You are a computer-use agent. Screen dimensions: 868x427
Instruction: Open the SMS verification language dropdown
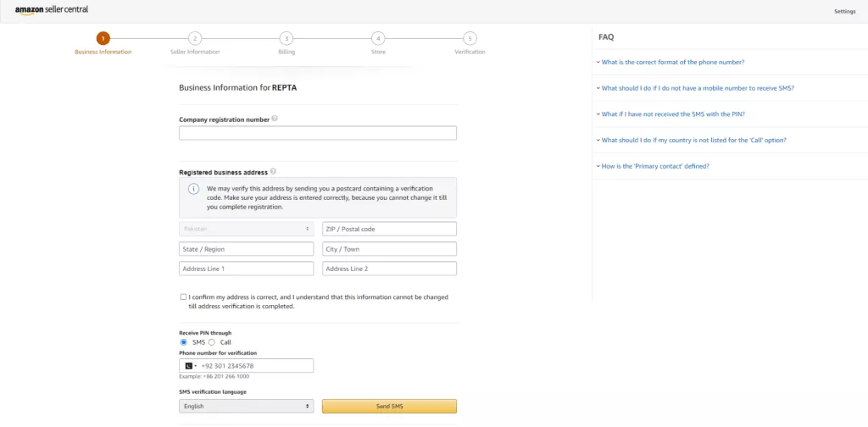[x=247, y=406]
